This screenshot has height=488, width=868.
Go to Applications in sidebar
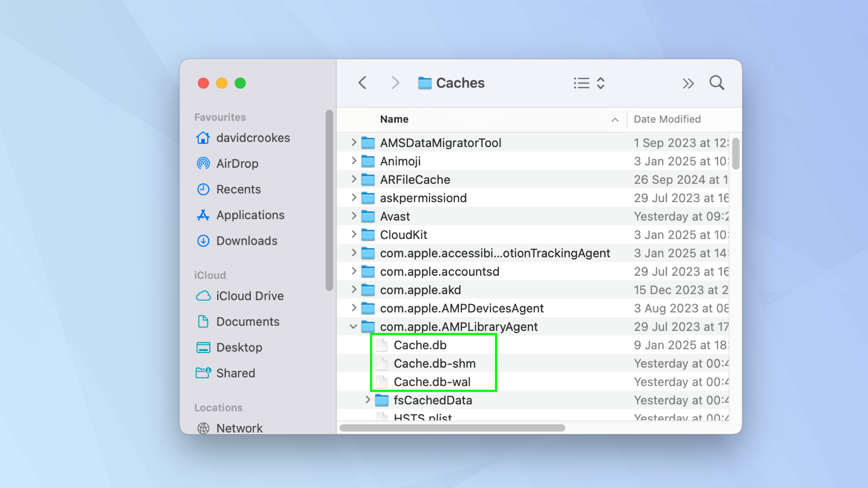[x=250, y=215]
